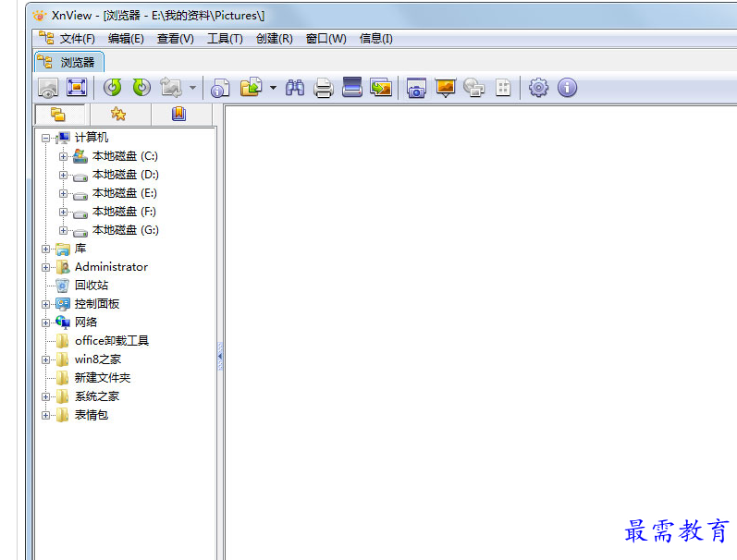Viewport: 737px width, 560px height.
Task: Select the 浏览器 tab
Action: [69, 62]
